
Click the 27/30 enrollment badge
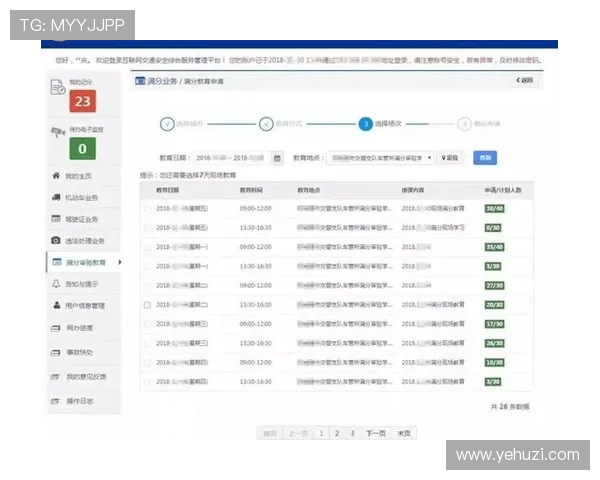click(494, 286)
